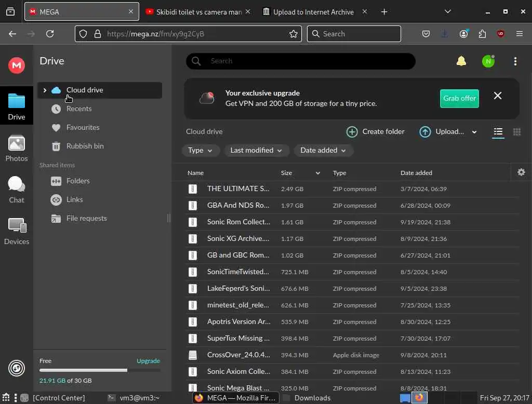Open the Chat section in sidebar
Screen dimensions: 532x404
(16, 190)
